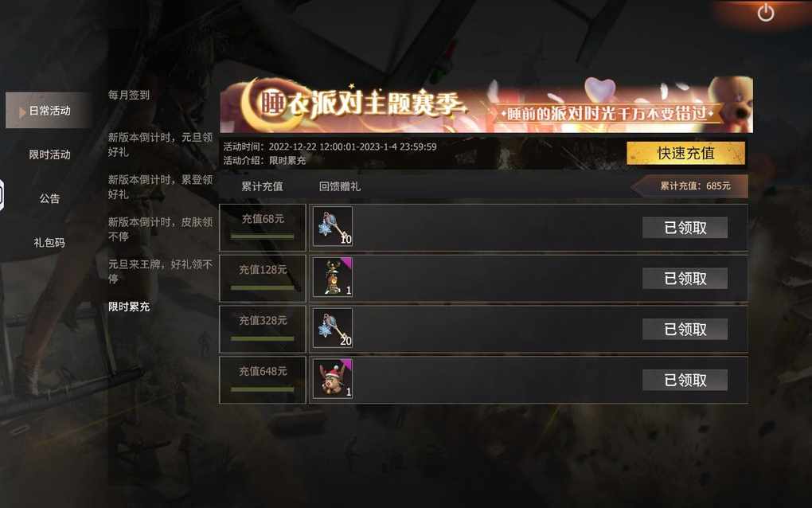This screenshot has height=508, width=812.
Task: Select 新版本倒计时,元旦领好礼 activity
Action: pos(161,144)
